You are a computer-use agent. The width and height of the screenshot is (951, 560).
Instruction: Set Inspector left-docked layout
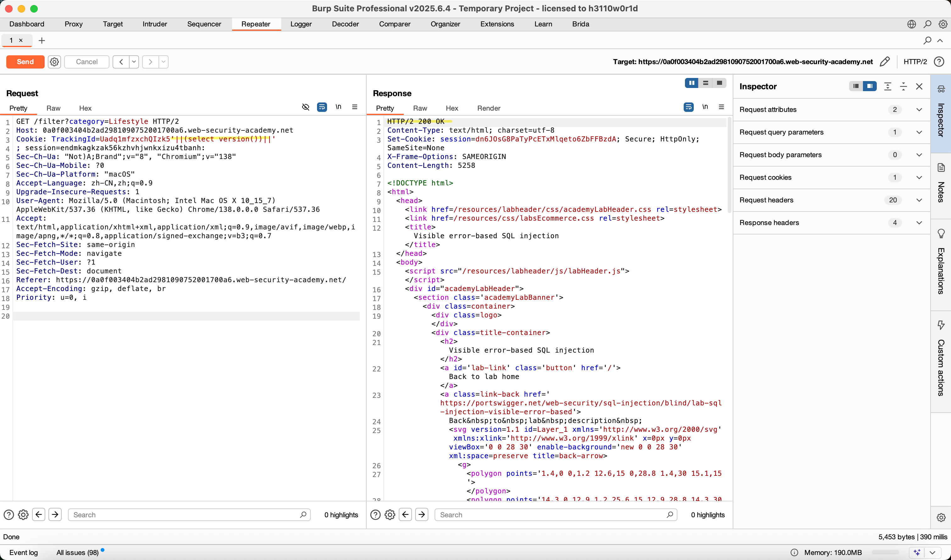click(856, 86)
